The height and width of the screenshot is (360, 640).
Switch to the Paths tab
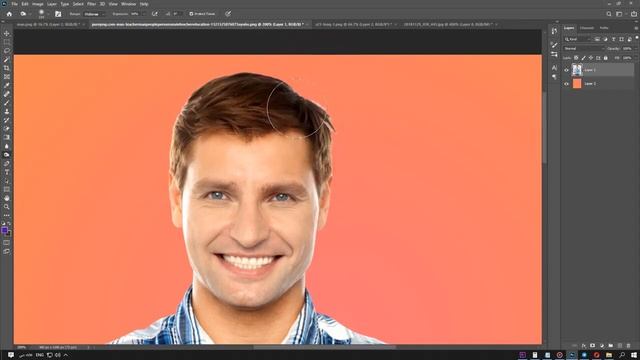(604, 28)
